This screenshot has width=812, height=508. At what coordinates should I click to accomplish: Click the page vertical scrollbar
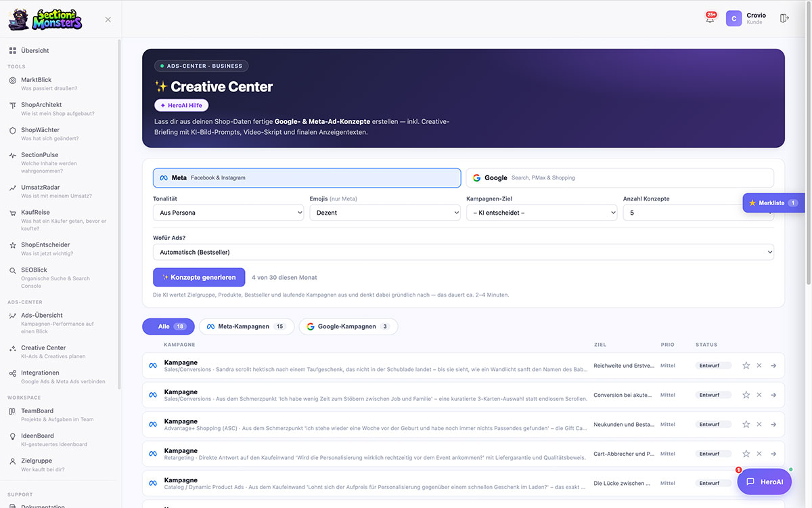click(809, 142)
